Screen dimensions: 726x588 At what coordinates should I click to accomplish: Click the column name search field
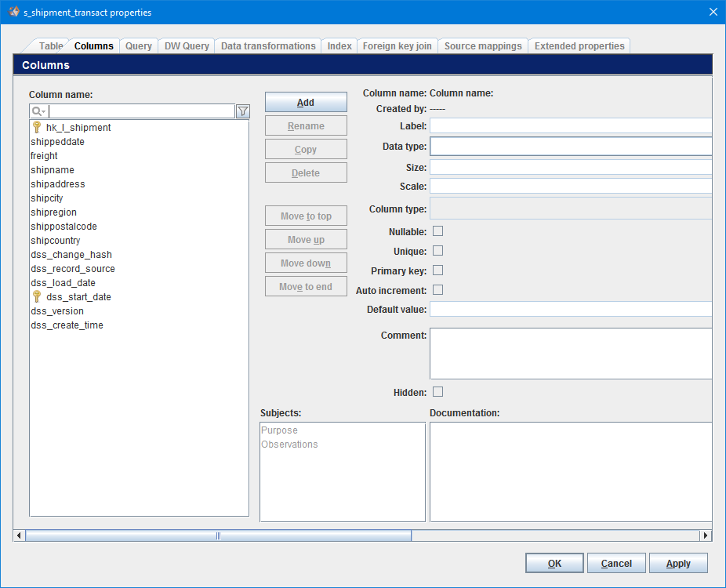click(x=141, y=111)
